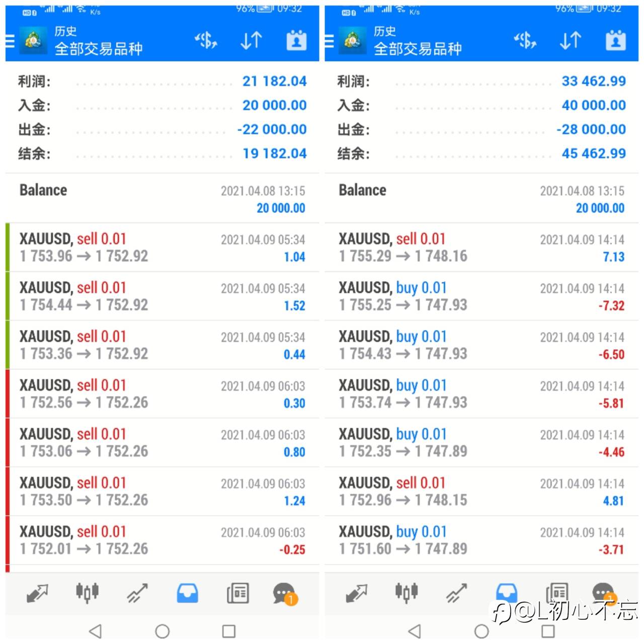Open the sell trade with profit 1.24
Viewport: 644px width, 644px height.
coord(162,492)
